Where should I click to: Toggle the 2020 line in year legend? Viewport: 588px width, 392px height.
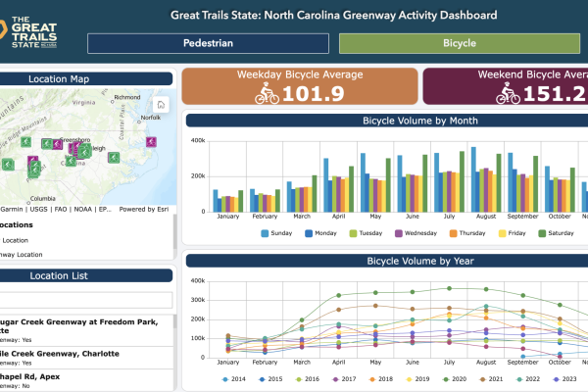click(455, 379)
